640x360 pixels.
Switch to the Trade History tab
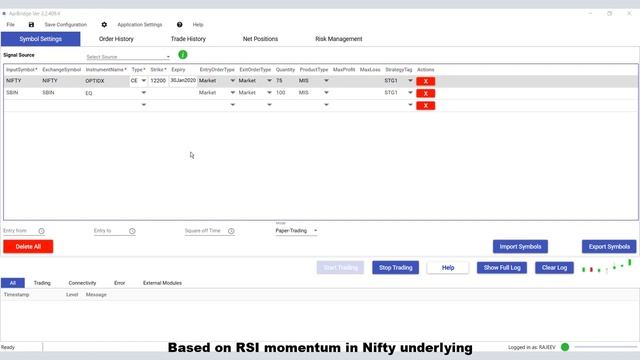coord(188,39)
